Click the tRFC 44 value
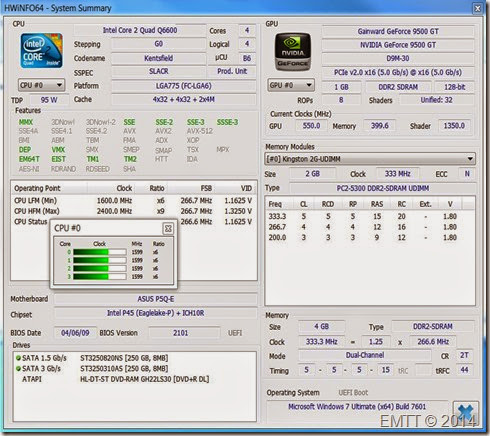Viewport: 490px width, 436px height. [x=464, y=370]
